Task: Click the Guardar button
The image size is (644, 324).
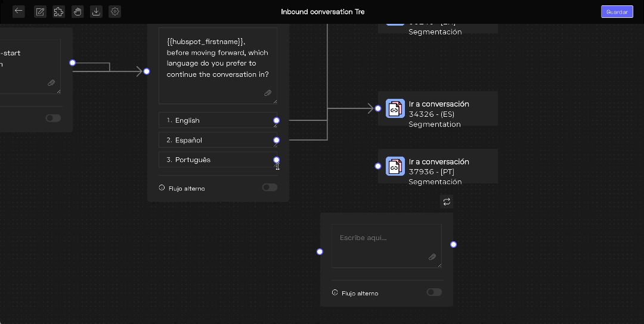Action: tap(617, 12)
